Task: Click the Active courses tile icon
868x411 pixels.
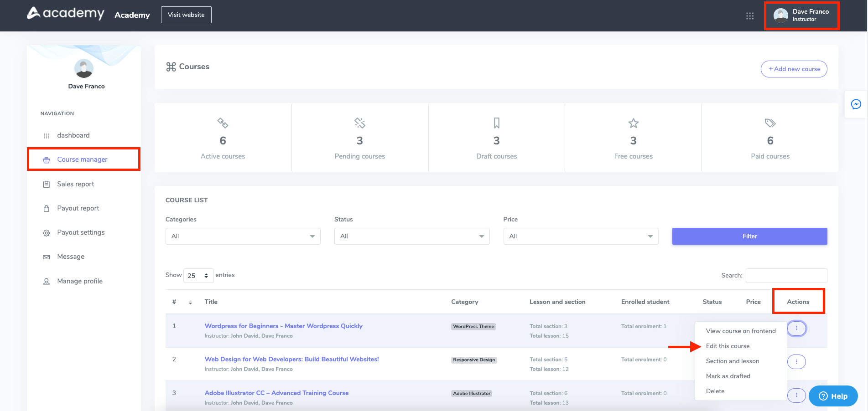Action: (x=223, y=123)
